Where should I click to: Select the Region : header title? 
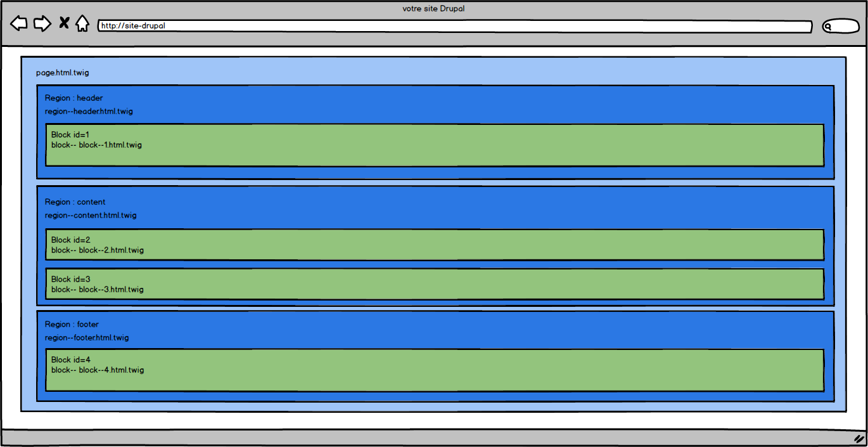pos(73,98)
